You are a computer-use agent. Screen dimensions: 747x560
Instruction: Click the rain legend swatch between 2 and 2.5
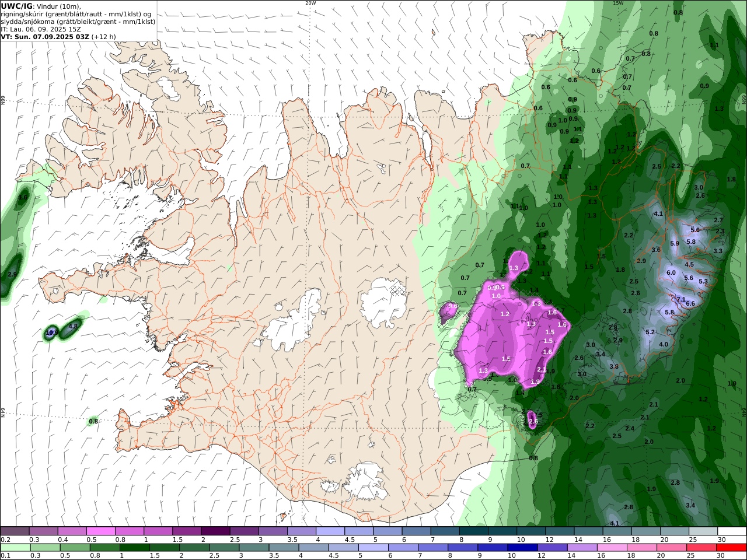click(194, 548)
